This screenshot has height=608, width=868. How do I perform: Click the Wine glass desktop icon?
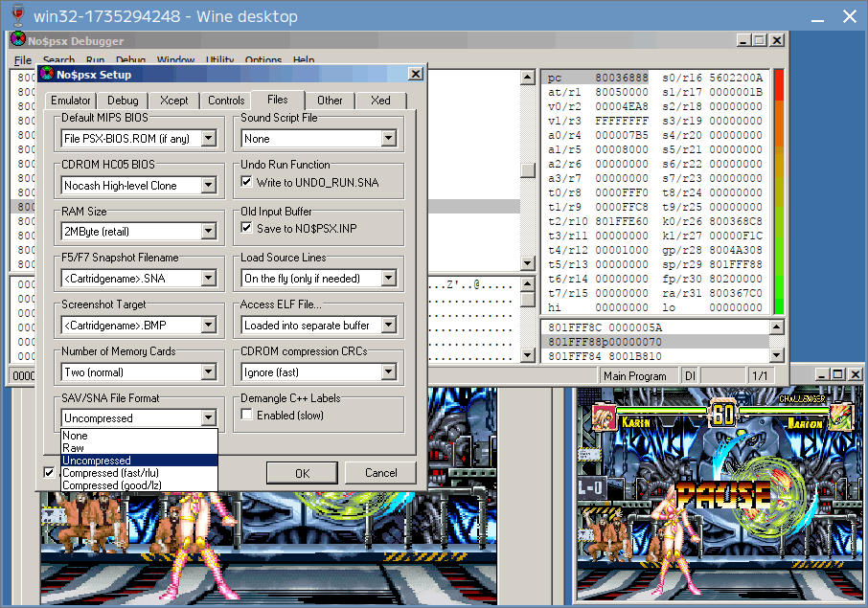pos(17,15)
